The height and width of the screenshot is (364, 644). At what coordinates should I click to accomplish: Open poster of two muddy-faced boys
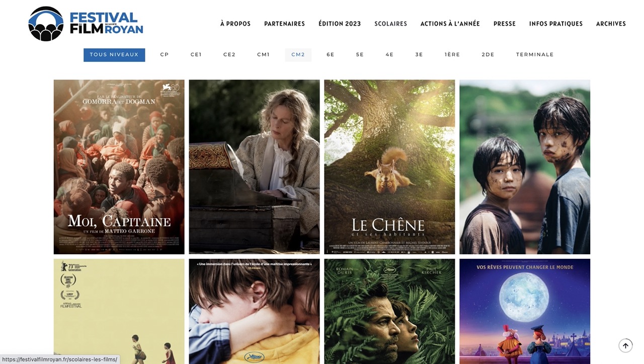coord(525,167)
